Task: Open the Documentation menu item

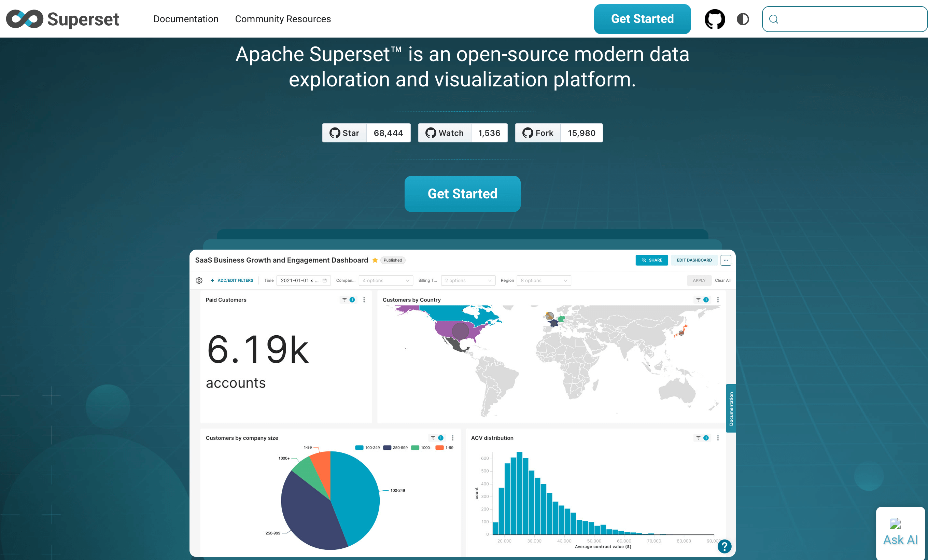Action: [186, 19]
